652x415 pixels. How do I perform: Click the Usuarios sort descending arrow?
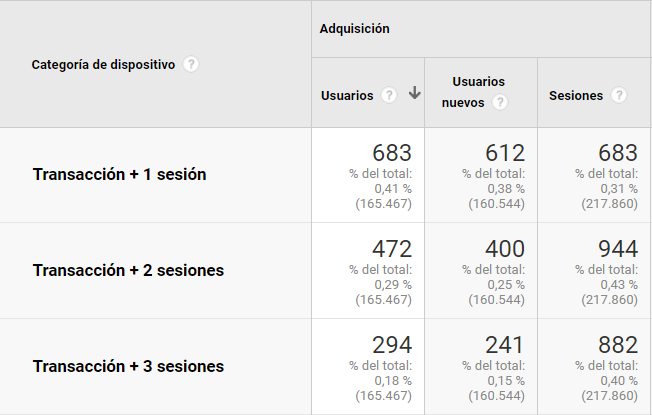[x=414, y=92]
